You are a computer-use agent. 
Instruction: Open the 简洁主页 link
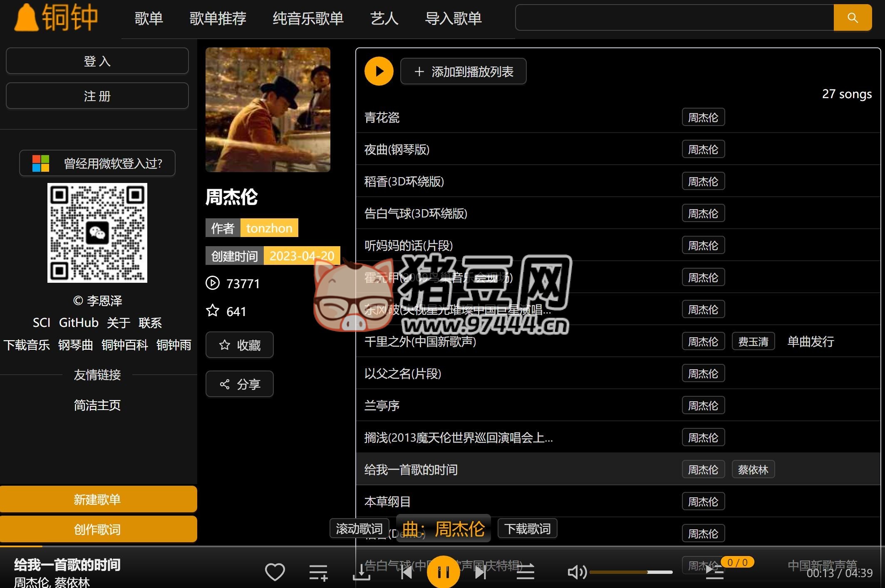[x=97, y=405]
